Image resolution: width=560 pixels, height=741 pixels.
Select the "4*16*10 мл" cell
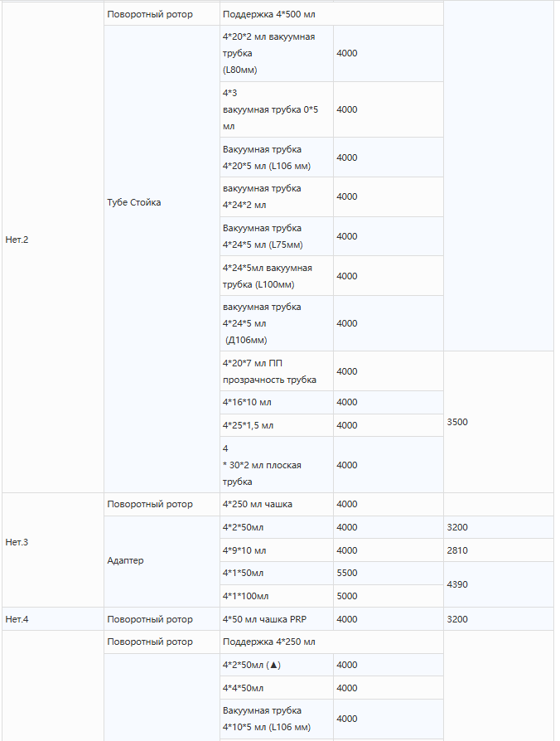tap(248, 403)
